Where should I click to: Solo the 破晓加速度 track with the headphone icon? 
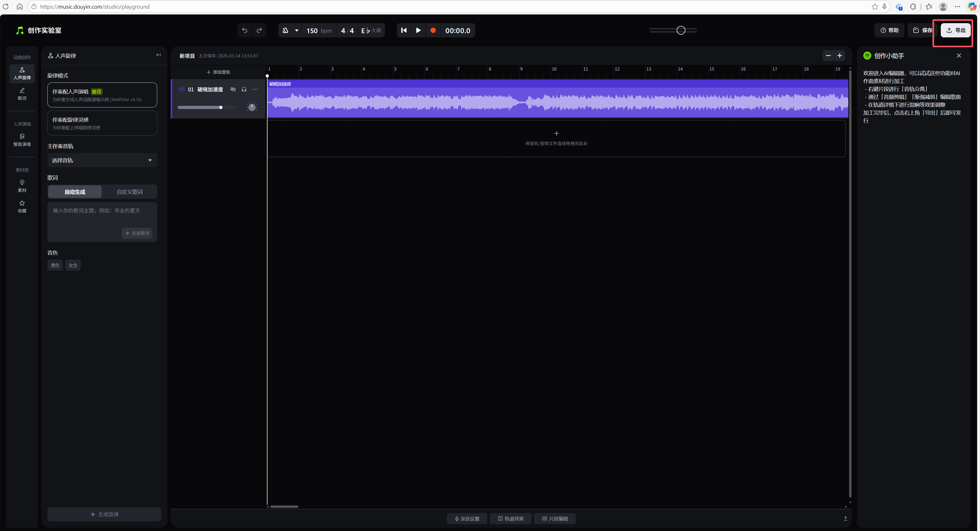coord(244,90)
